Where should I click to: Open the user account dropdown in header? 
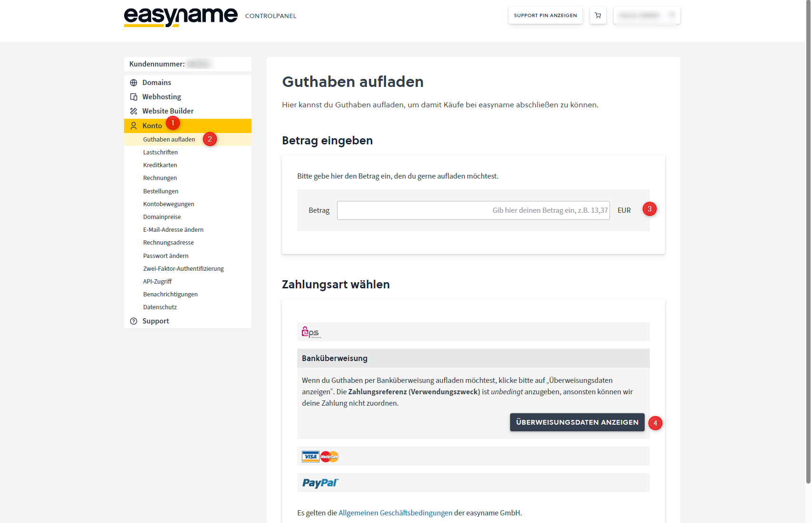(x=647, y=16)
